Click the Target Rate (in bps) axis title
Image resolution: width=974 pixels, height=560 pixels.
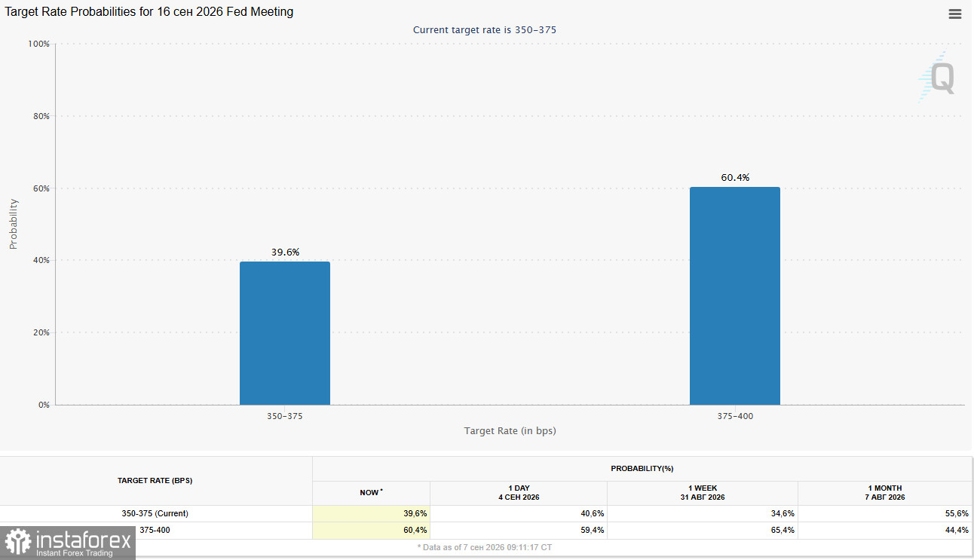click(x=510, y=431)
